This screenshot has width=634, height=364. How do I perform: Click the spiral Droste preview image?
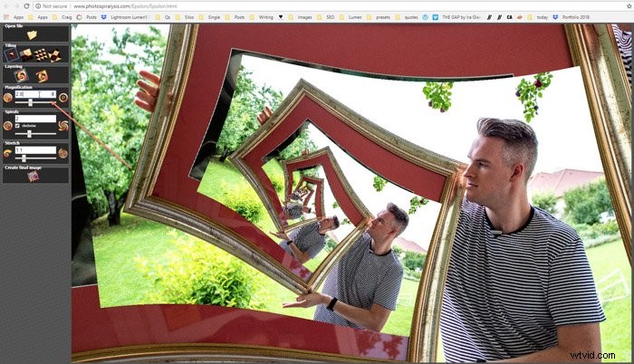coord(351,193)
